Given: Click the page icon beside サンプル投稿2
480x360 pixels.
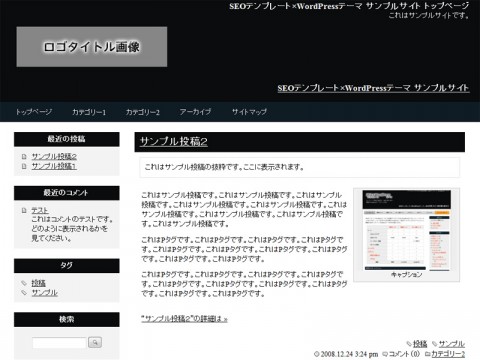Looking at the screenshot, I should coord(24,157).
